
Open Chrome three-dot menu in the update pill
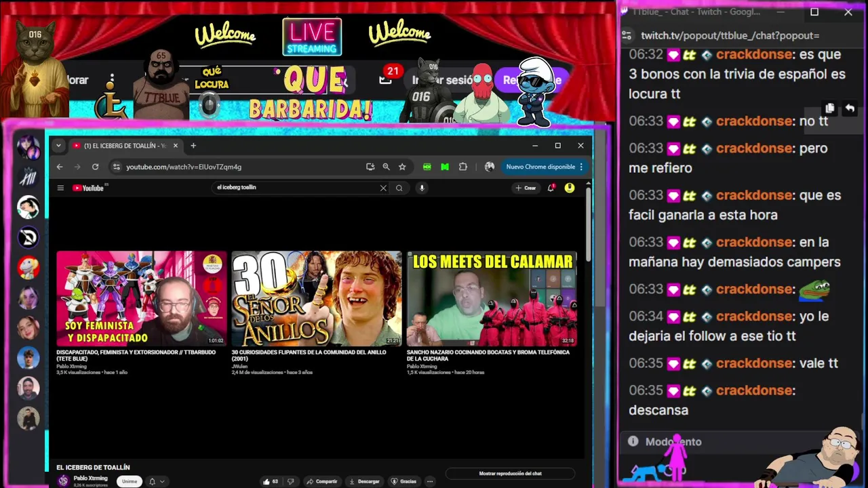[581, 167]
